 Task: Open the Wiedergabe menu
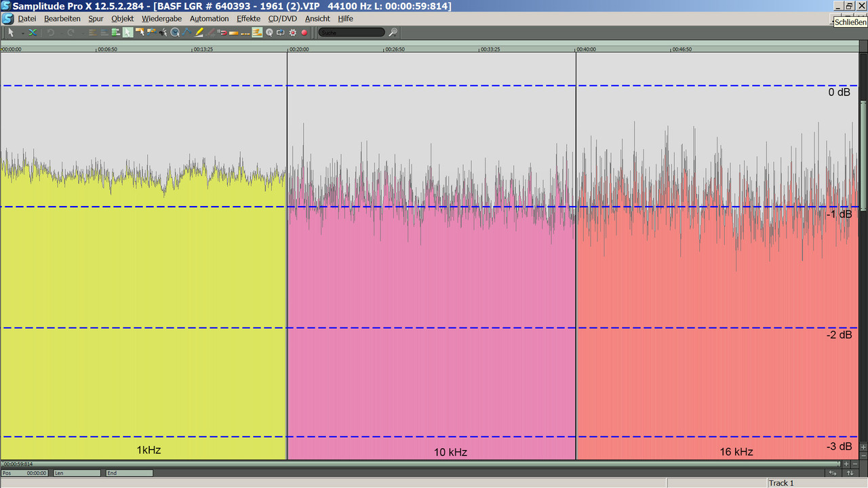tap(161, 18)
